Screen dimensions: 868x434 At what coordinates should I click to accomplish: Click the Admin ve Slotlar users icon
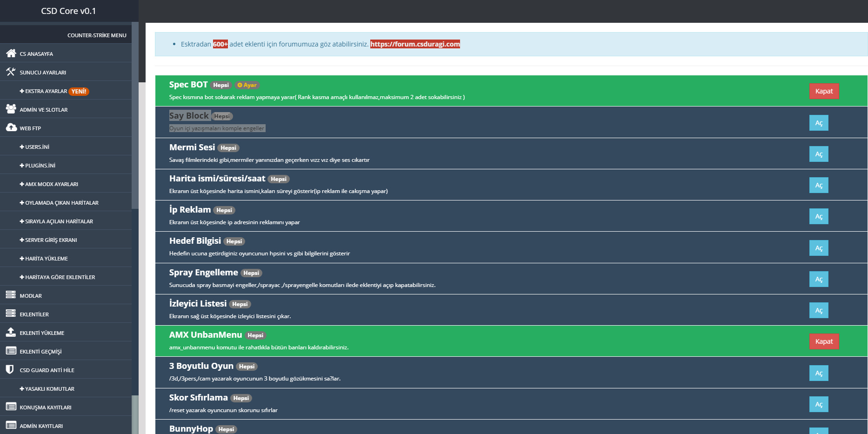tap(11, 109)
